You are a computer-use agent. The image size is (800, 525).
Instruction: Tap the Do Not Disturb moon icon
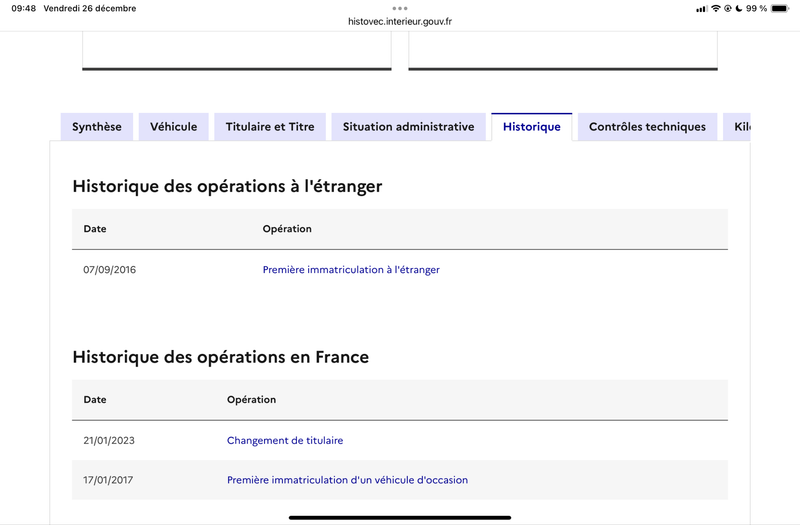point(738,8)
